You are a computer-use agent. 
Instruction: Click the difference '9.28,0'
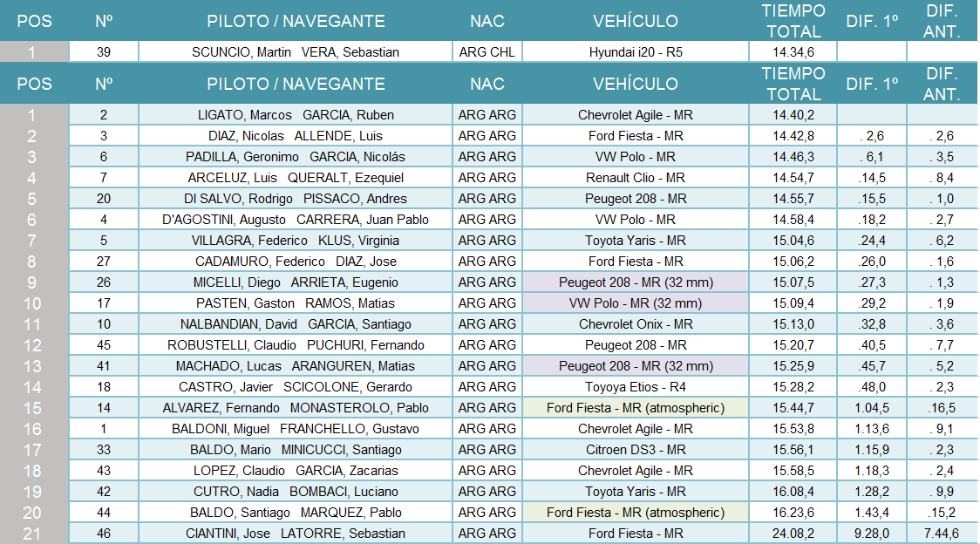point(872,534)
